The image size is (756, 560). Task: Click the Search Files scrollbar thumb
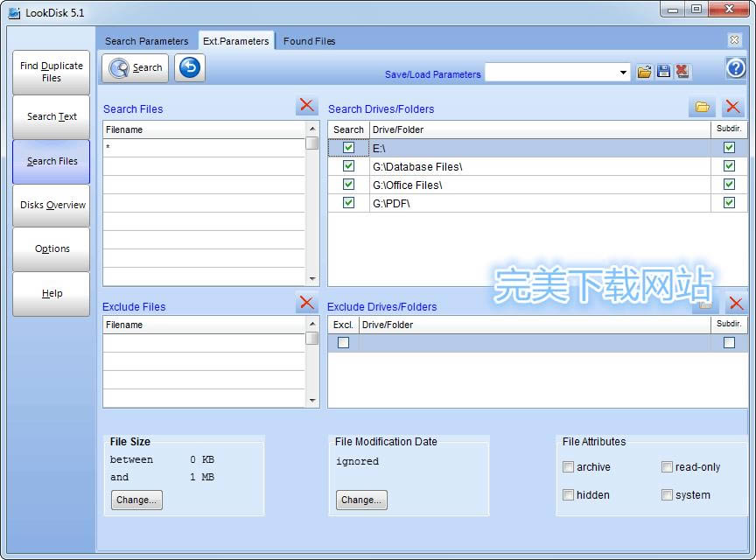312,143
